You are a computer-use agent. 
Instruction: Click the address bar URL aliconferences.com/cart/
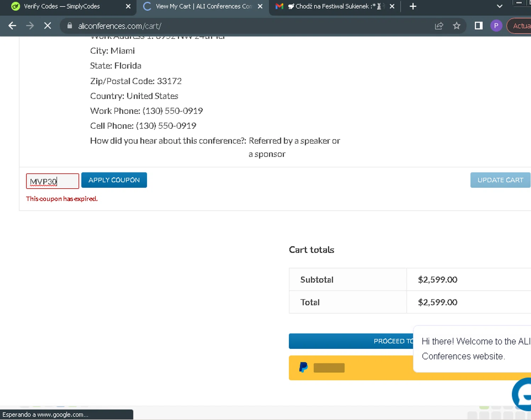point(120,26)
